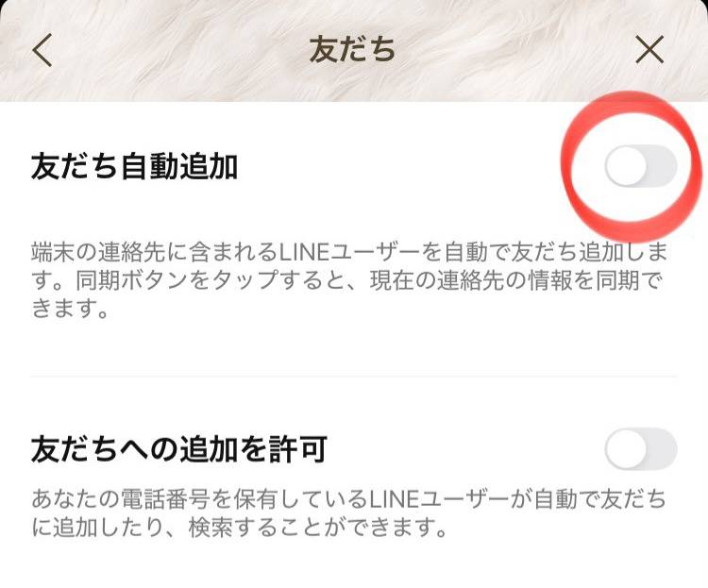Close the 友だち settings screen
Image resolution: width=708 pixels, height=588 pixels.
(649, 50)
